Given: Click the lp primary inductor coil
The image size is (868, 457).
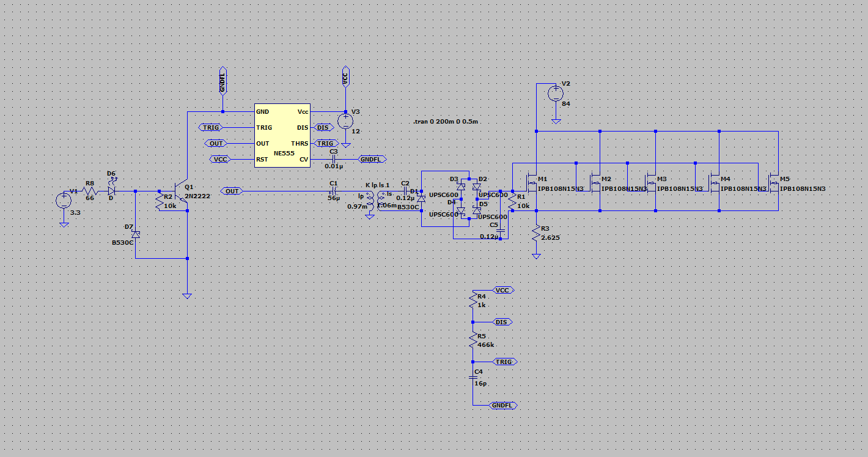Looking at the screenshot, I should pyautogui.click(x=369, y=202).
